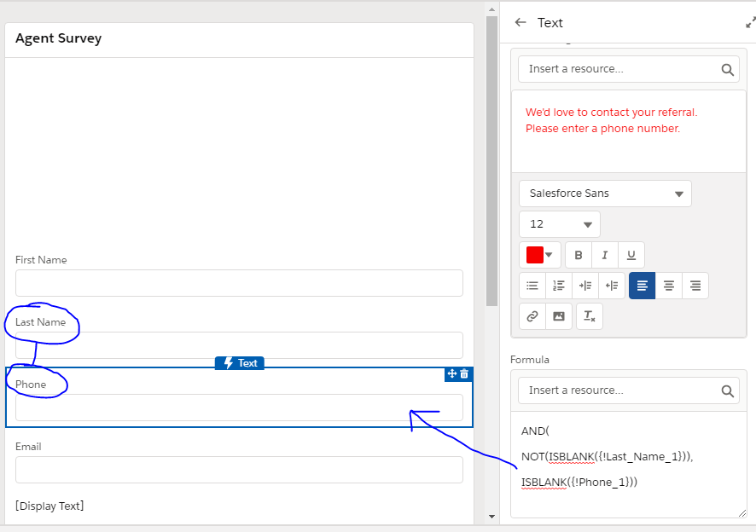Center-align the error message text
This screenshot has height=532, width=756.
669,286
